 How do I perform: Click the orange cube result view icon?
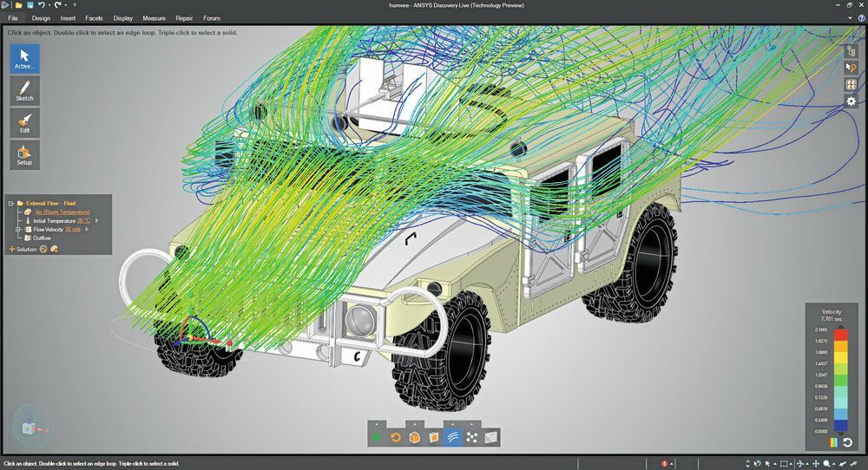[x=415, y=437]
